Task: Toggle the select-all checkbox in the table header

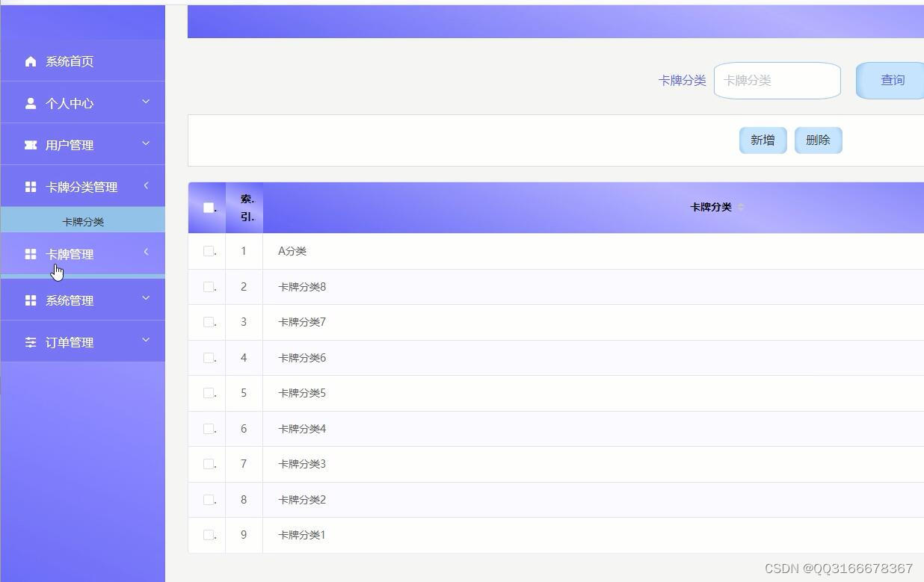Action: click(x=207, y=207)
